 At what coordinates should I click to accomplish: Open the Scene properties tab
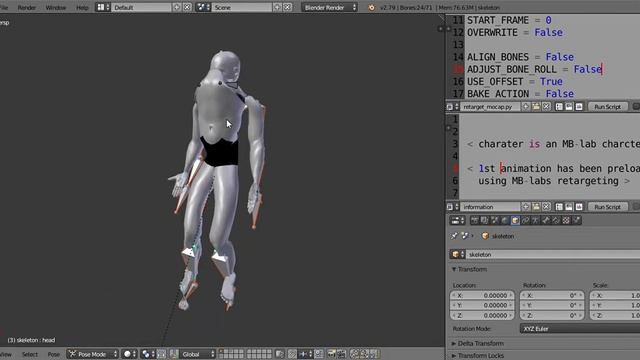coord(495,220)
